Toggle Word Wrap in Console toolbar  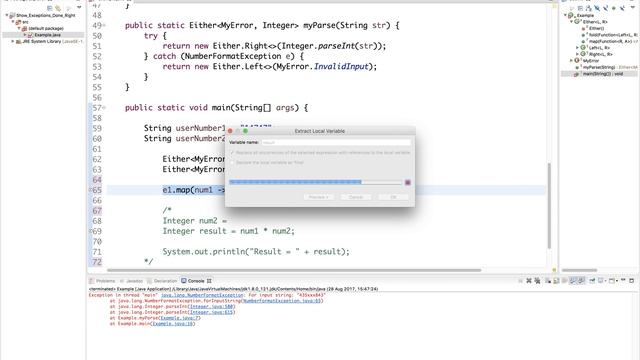pyautogui.click(x=564, y=281)
